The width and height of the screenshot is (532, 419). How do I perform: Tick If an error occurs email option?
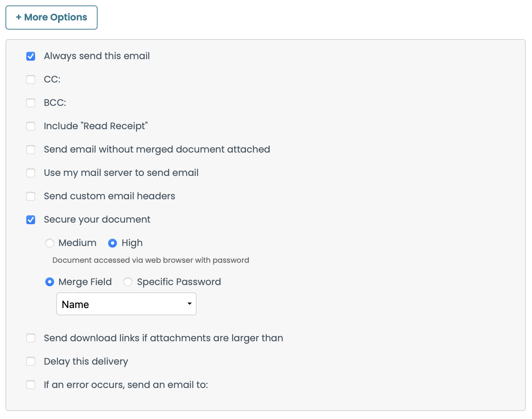[31, 385]
